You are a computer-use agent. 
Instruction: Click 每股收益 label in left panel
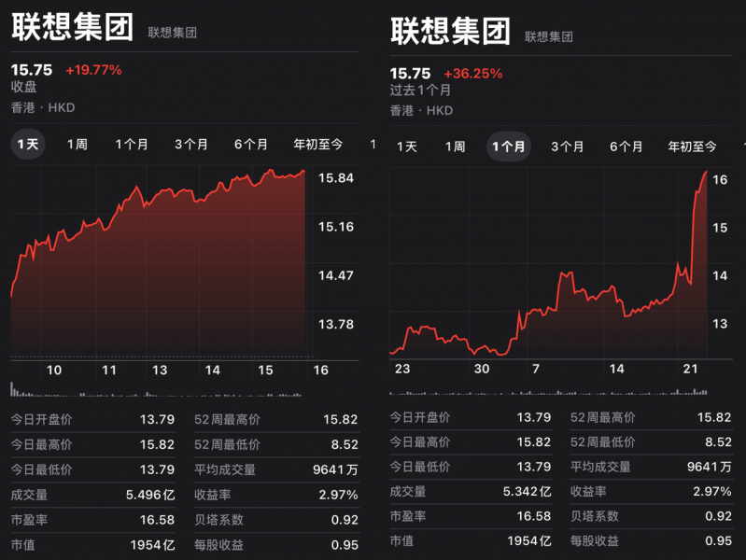tap(218, 545)
